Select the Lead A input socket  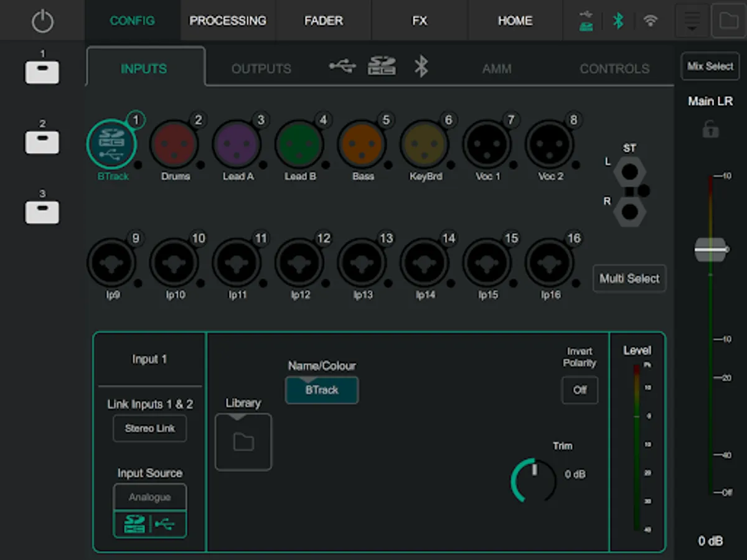click(237, 144)
